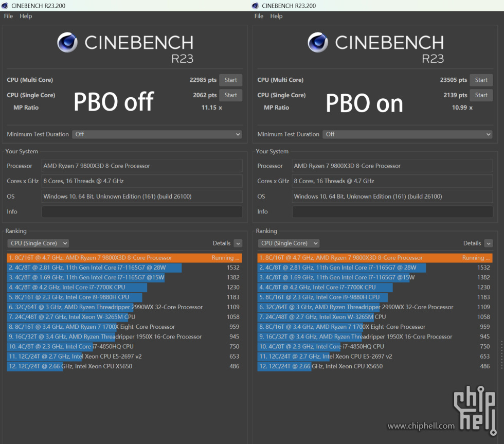Select i7-1165G7 @ 28W row in left ranking
This screenshot has width=504, height=444.
click(x=124, y=268)
